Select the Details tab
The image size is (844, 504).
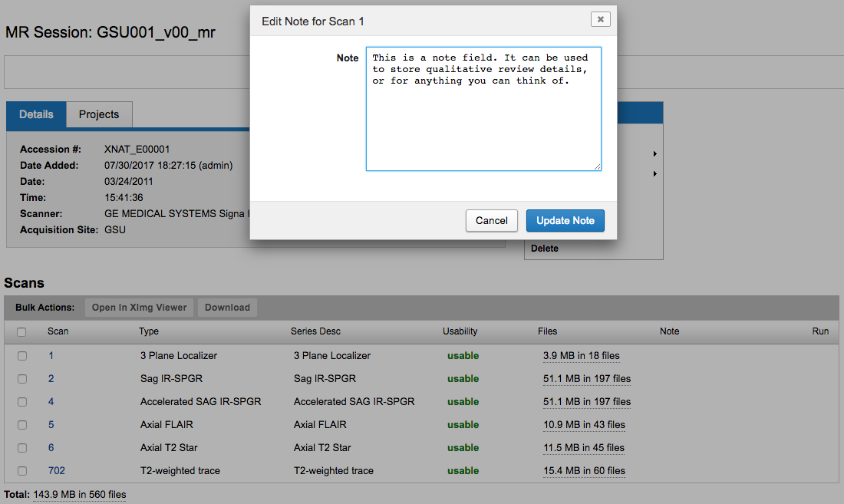pos(36,115)
